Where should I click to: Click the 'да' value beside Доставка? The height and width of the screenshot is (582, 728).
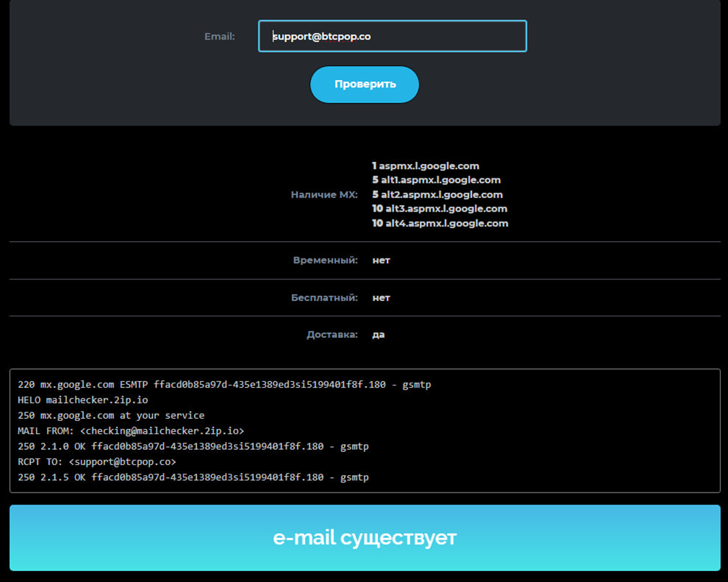tap(378, 334)
